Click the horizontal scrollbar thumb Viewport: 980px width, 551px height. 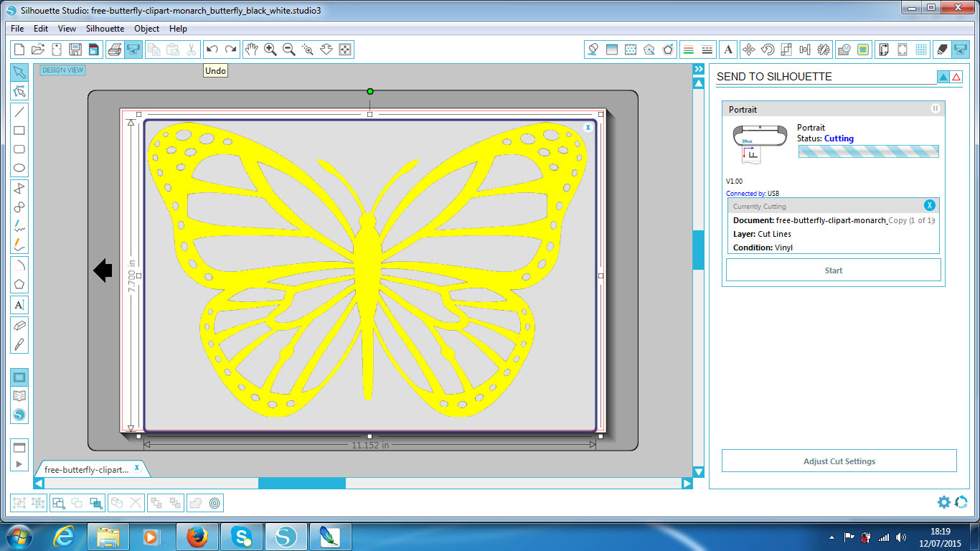point(301,484)
